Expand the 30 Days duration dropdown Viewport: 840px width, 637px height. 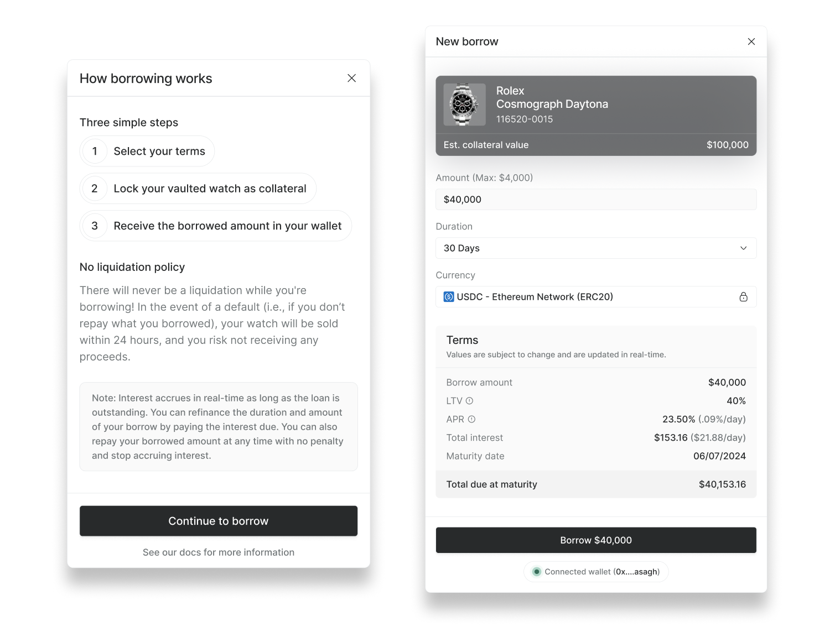click(596, 248)
